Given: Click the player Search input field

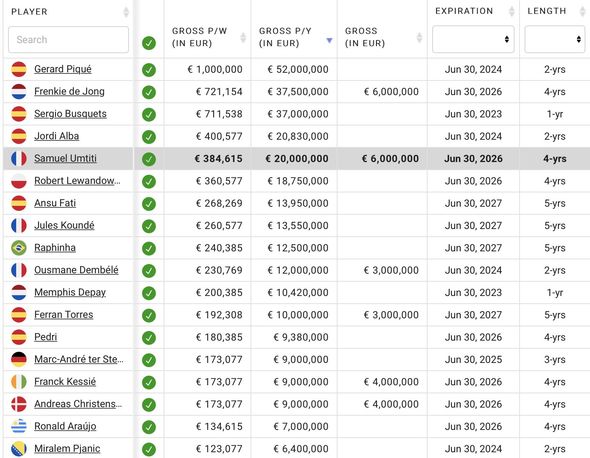Looking at the screenshot, I should click(68, 40).
